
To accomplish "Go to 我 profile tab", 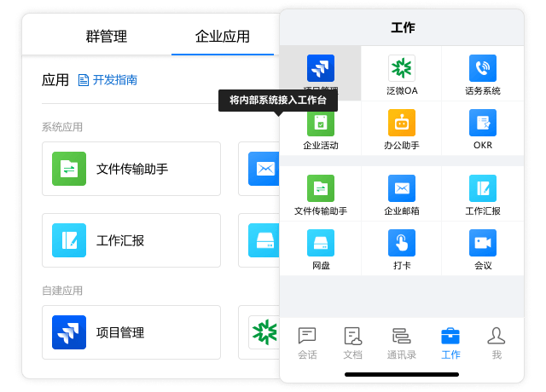I will coord(497,343).
